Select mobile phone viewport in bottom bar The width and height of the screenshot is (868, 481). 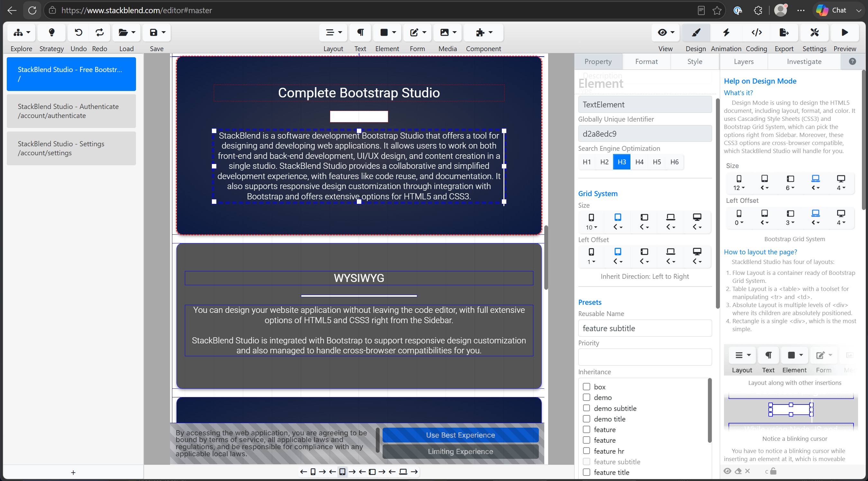[313, 472]
